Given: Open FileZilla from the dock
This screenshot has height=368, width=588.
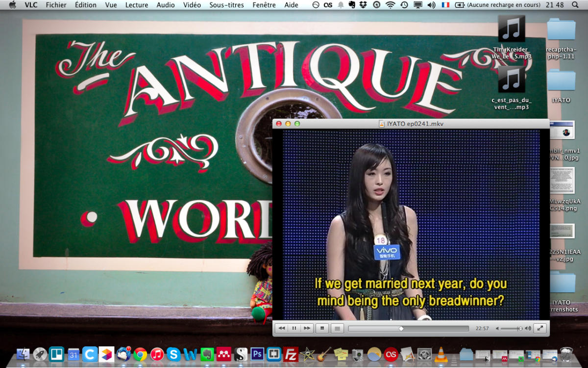Looking at the screenshot, I should 291,354.
